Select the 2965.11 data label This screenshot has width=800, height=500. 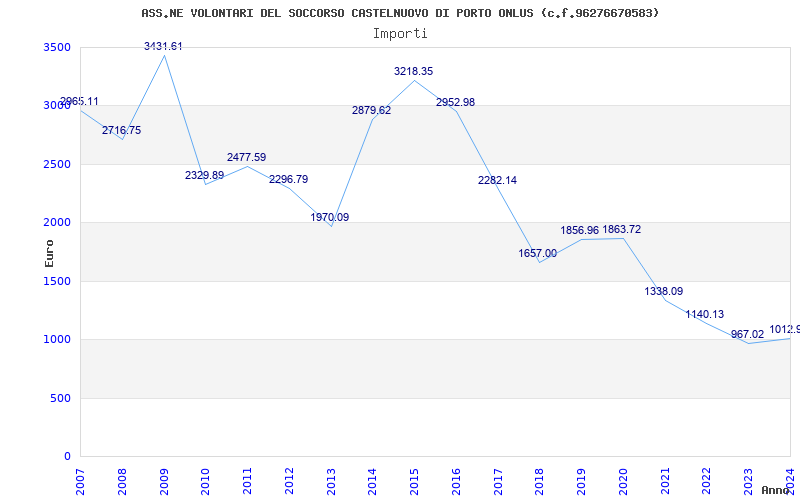pos(79,101)
